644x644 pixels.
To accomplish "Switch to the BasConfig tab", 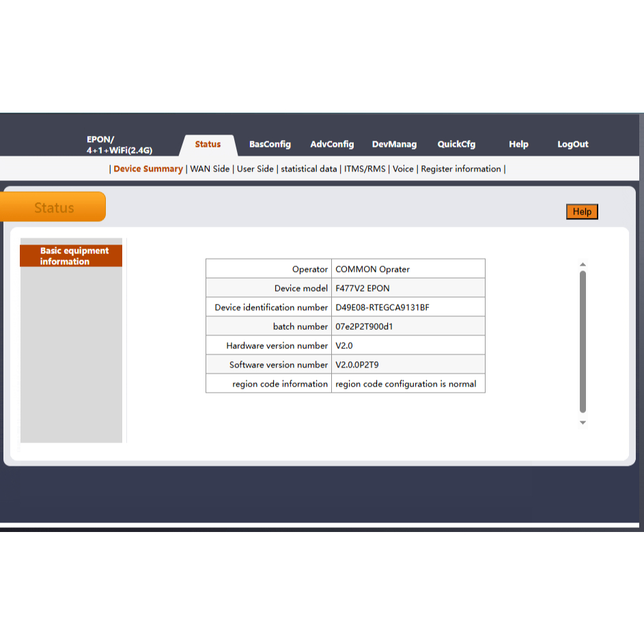I will tap(270, 144).
